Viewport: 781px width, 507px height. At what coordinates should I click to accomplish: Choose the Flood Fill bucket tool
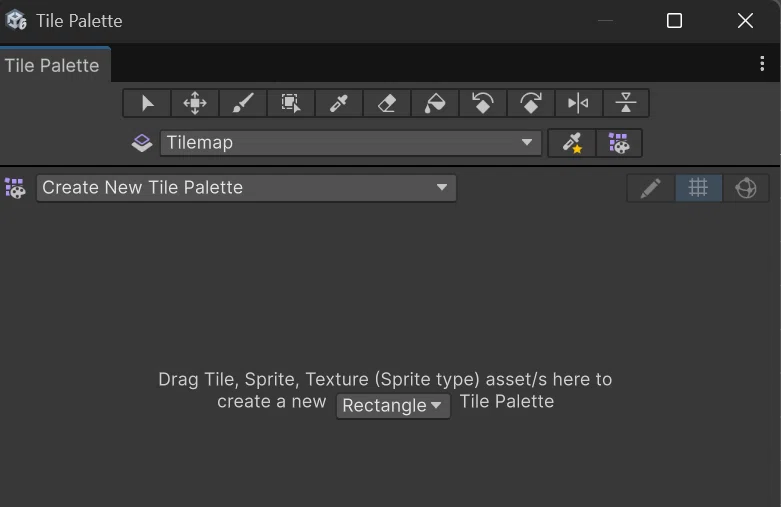(x=435, y=103)
